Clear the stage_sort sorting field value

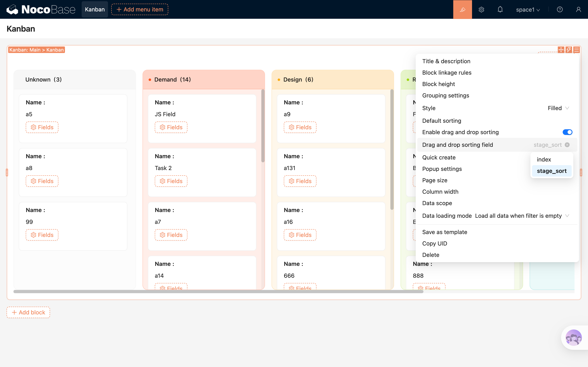point(567,145)
